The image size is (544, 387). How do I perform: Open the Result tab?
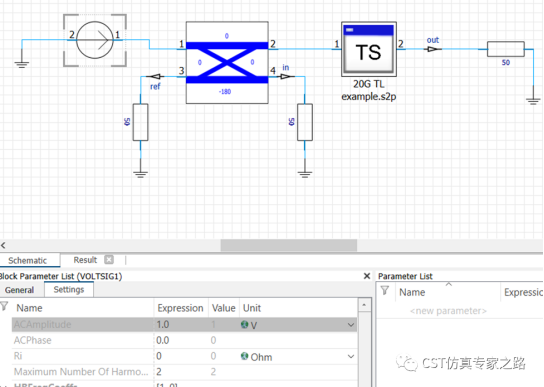(85, 260)
